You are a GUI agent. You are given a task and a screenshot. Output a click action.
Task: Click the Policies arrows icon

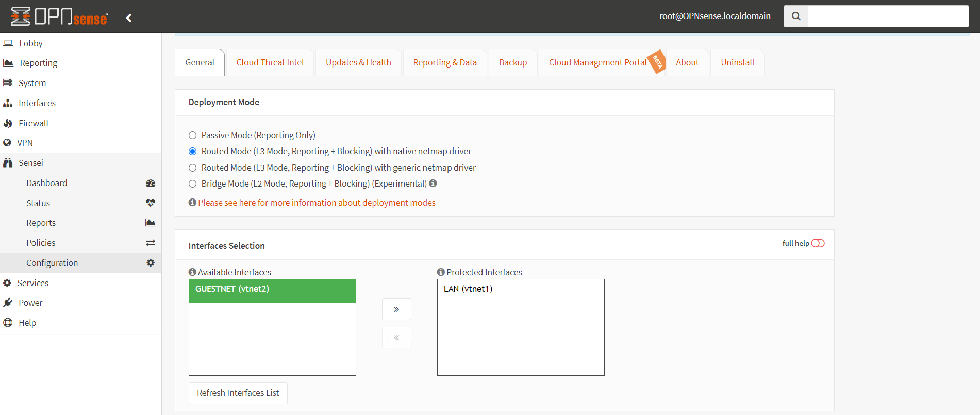coord(151,243)
